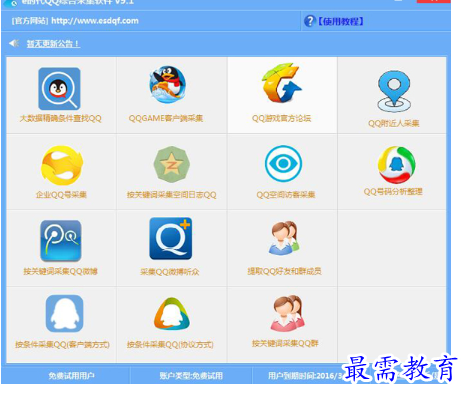Open 按条件采集QQ(协议方式) triangle penguin icon

[x=171, y=314]
